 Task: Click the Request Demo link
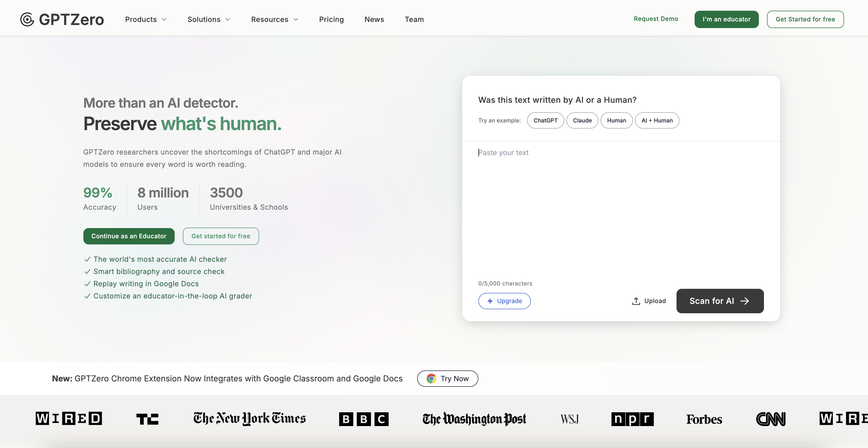coord(656,19)
